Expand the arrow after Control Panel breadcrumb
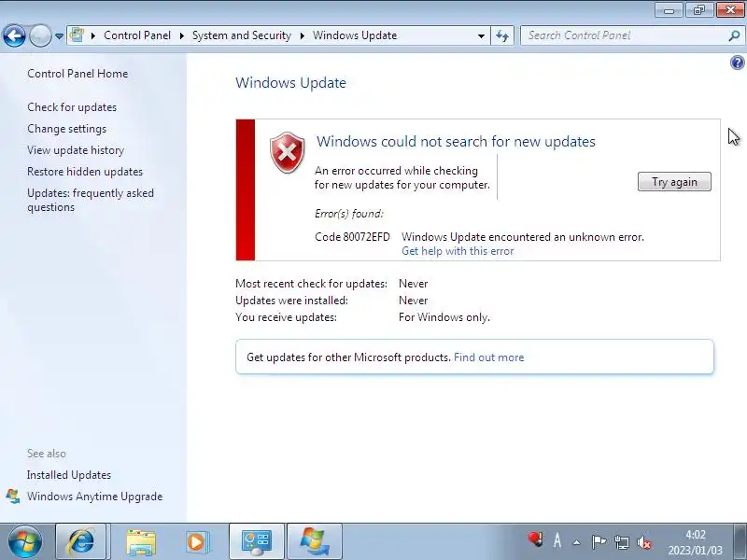 pos(182,35)
